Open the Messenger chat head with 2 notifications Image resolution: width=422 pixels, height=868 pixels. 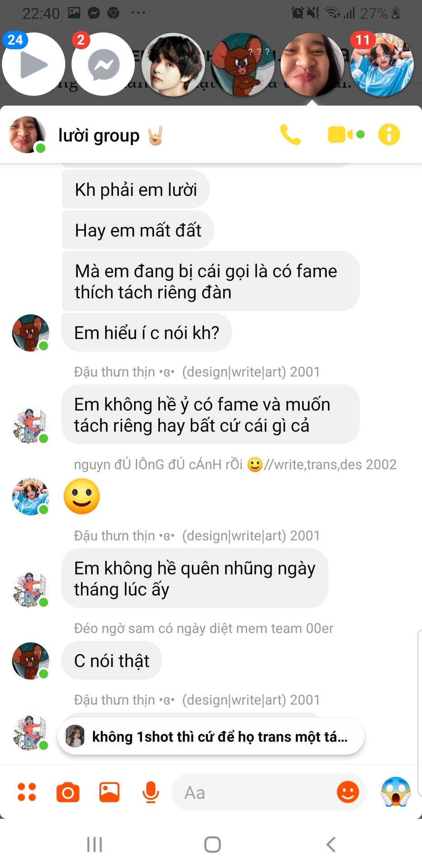(x=103, y=64)
